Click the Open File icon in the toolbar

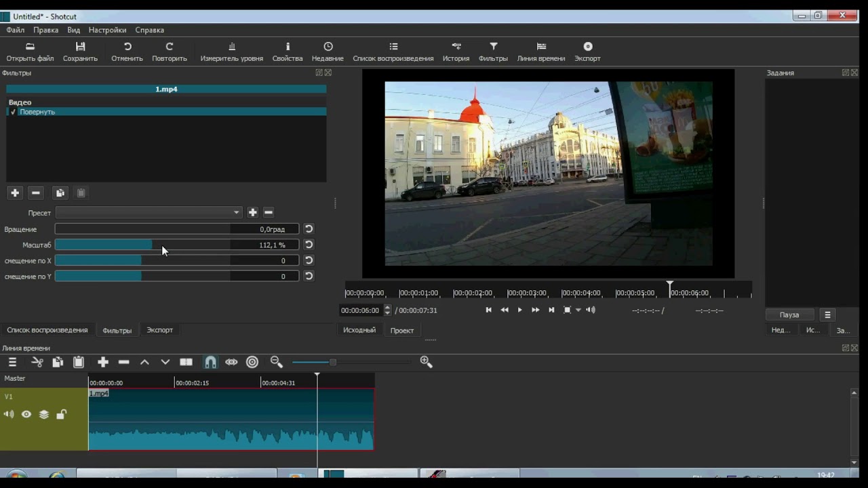30,47
